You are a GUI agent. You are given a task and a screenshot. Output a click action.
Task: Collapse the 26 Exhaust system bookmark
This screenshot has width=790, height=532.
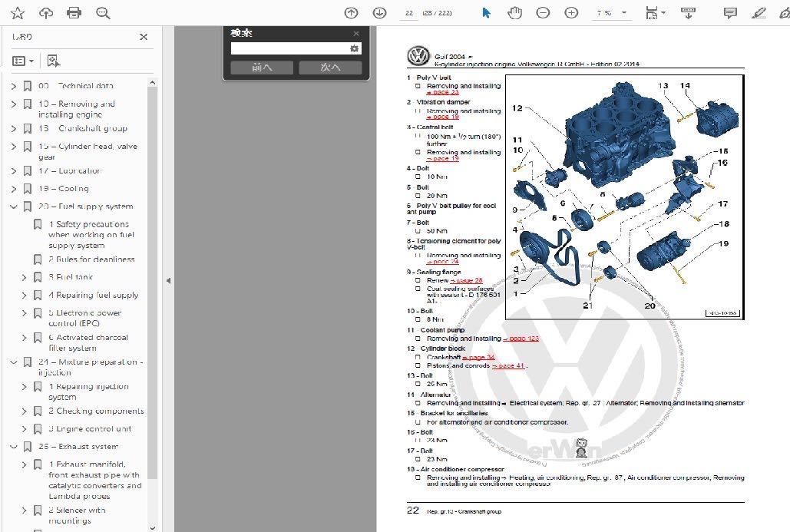(14, 446)
